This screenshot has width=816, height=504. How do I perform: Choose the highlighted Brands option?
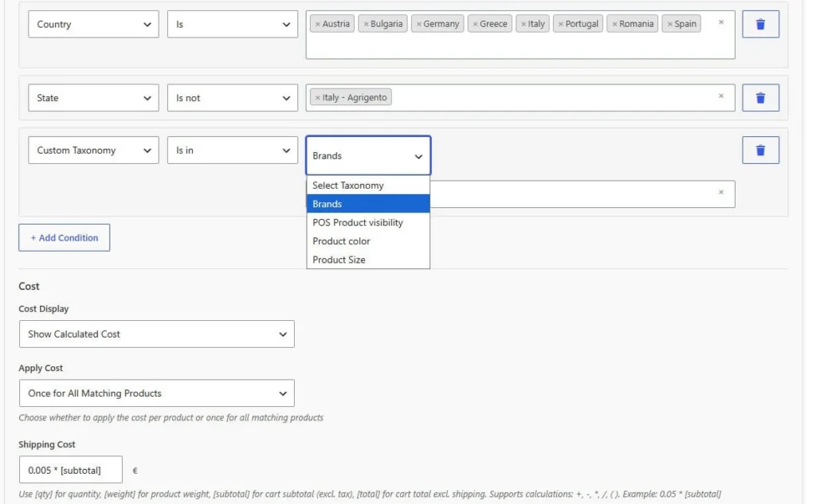368,204
